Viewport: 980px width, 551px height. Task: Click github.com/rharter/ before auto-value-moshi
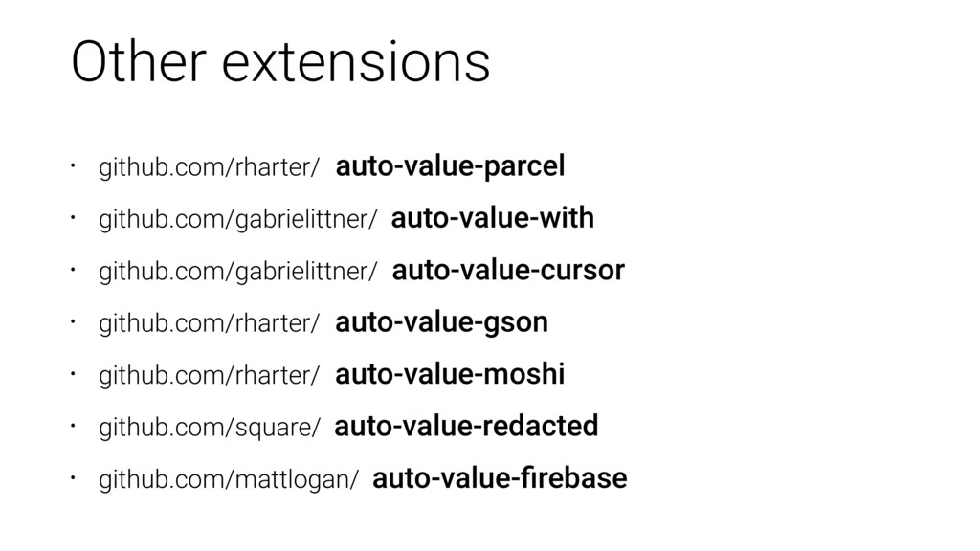[x=209, y=375]
